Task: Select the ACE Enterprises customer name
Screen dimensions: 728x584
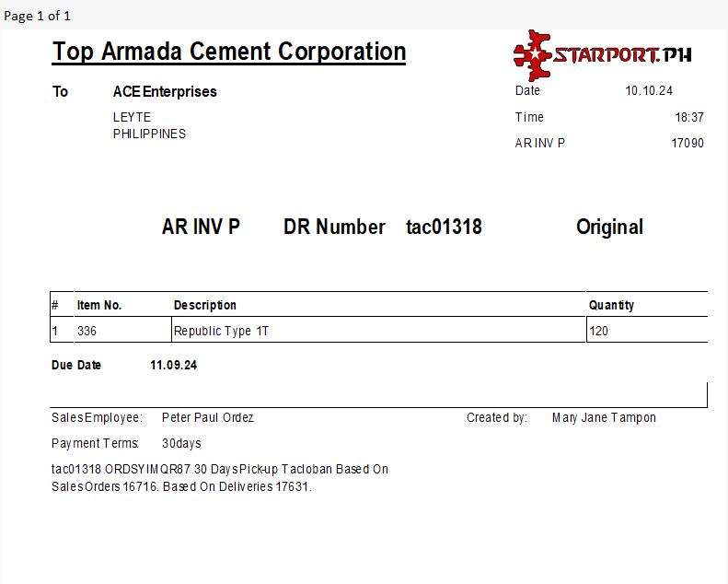Action: point(165,92)
